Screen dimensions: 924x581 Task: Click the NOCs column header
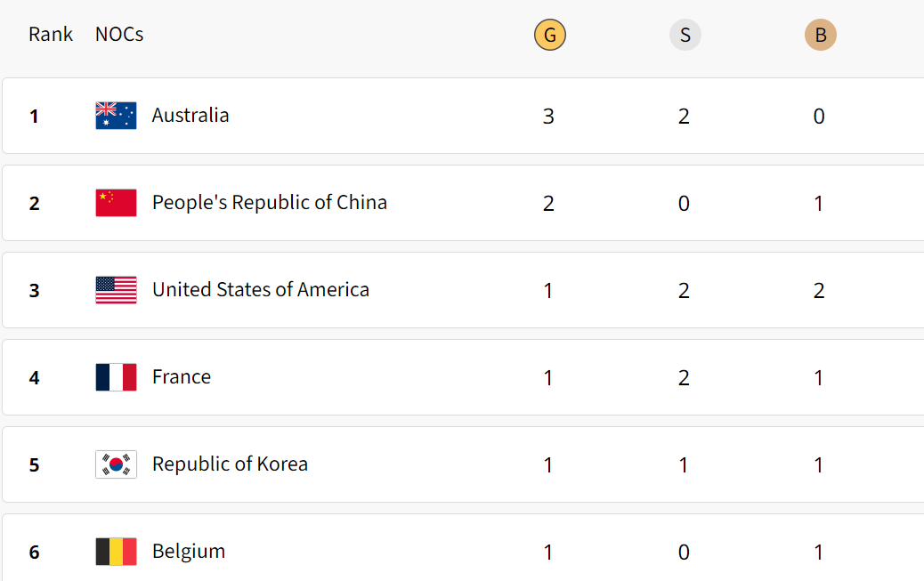point(119,34)
